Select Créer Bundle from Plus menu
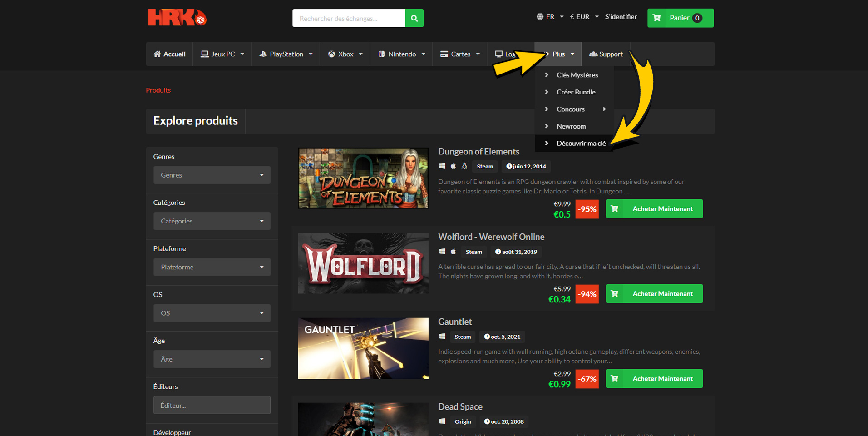Screen dimensions: 868x436 pyautogui.click(x=574, y=92)
